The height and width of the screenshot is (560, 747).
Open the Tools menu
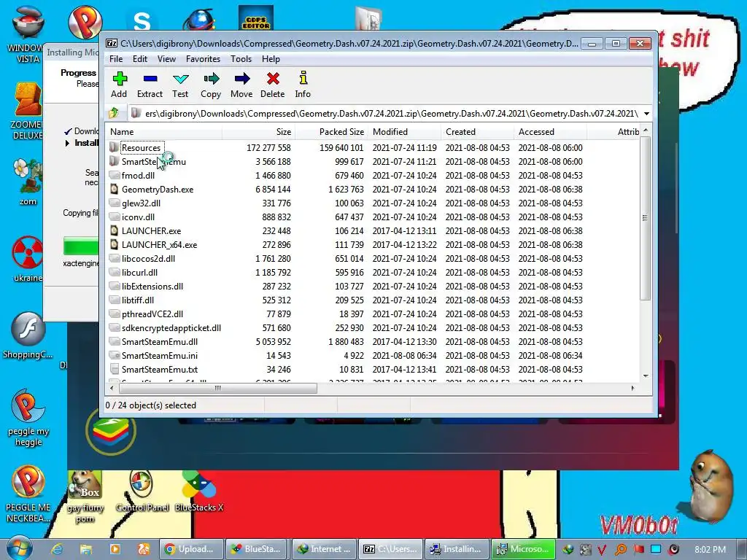[241, 59]
